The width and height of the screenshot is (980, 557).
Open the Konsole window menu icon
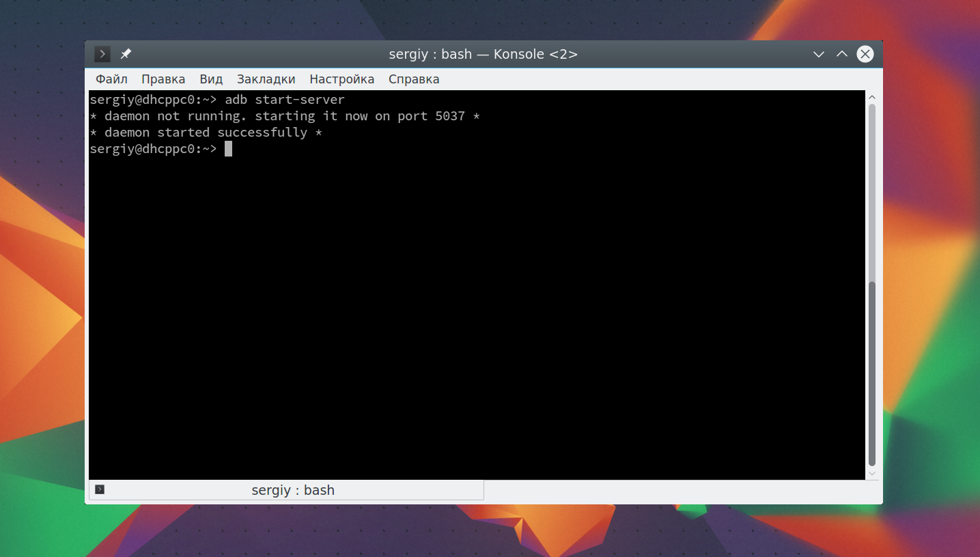click(102, 54)
